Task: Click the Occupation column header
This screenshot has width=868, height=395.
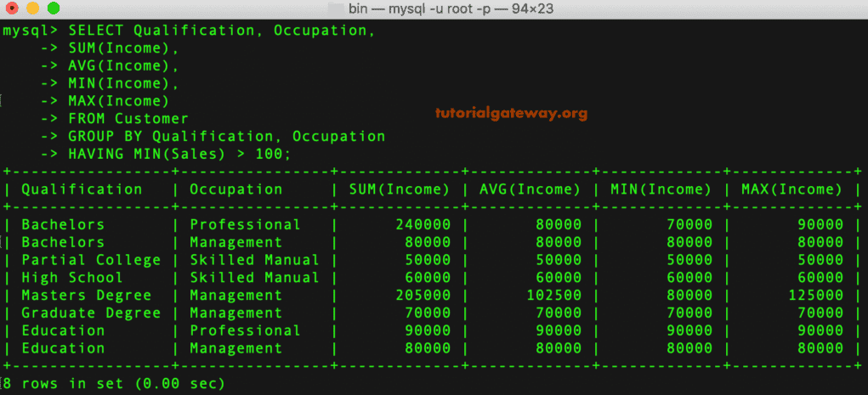Action: pos(235,189)
